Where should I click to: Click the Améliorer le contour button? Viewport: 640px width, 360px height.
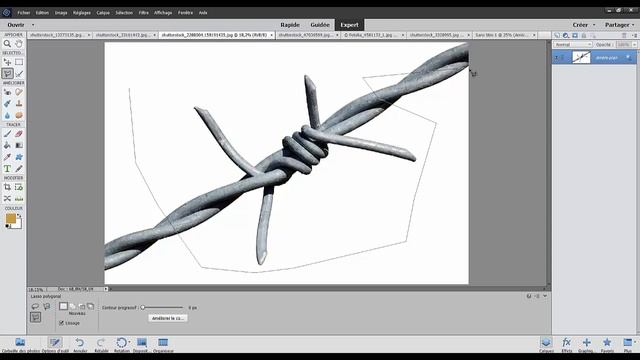tap(168, 318)
